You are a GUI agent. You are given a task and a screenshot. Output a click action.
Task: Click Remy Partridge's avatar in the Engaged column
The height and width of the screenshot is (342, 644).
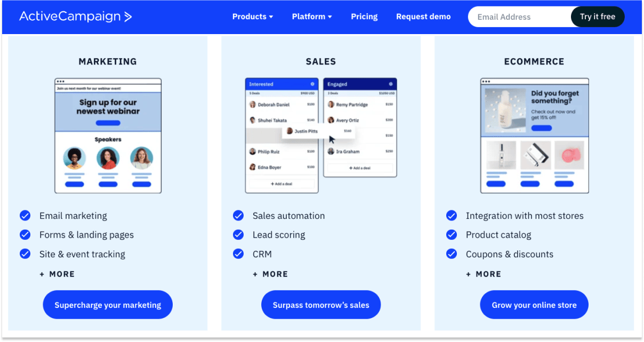pyautogui.click(x=332, y=104)
